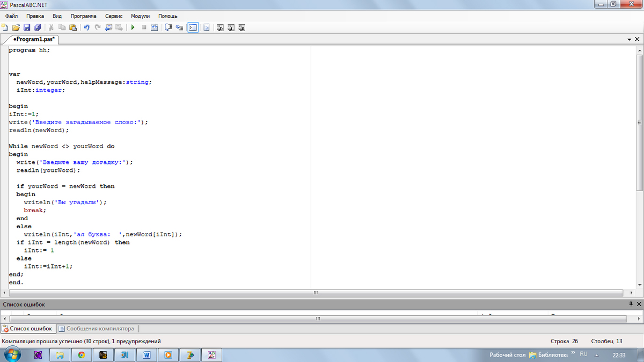This screenshot has width=644, height=362.
Task: Navigate backward with the blue arrow icon
Action: click(x=108, y=27)
